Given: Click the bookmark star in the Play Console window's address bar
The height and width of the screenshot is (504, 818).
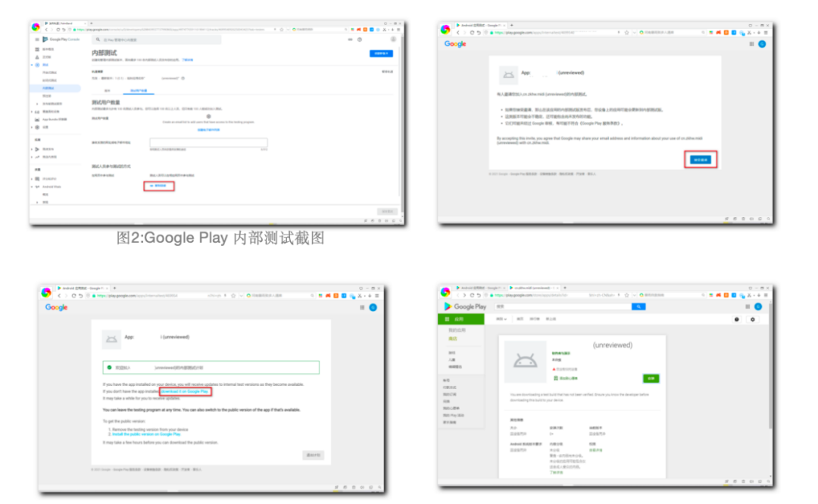Looking at the screenshot, I should coord(282,30).
